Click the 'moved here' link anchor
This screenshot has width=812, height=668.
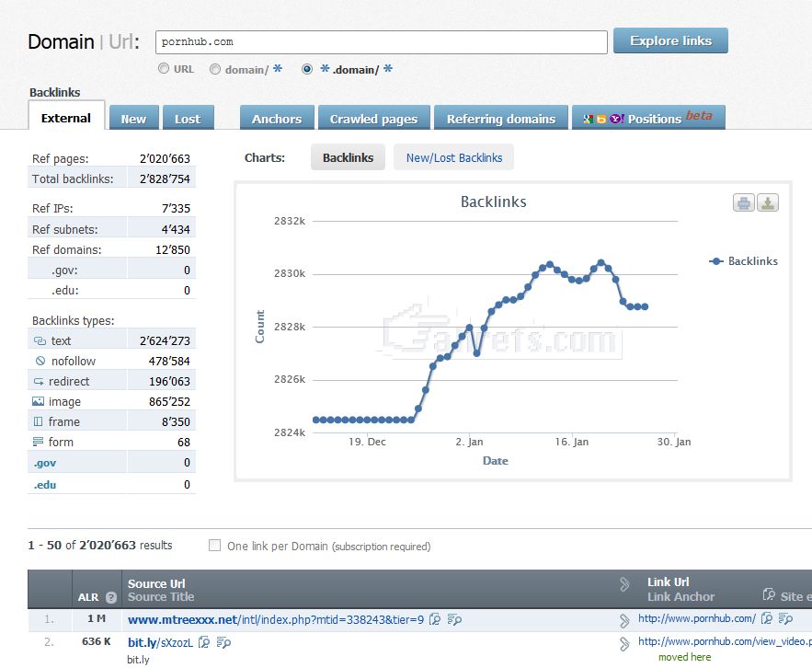click(684, 657)
